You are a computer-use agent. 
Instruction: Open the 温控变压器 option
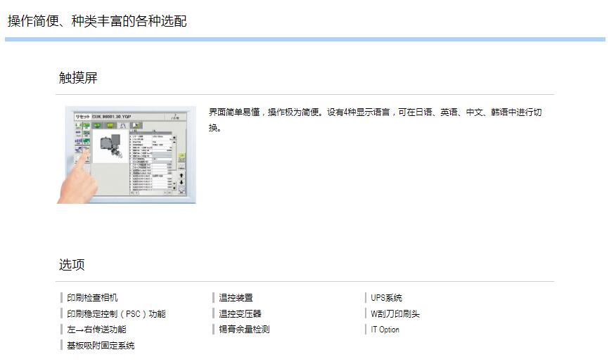point(240,314)
